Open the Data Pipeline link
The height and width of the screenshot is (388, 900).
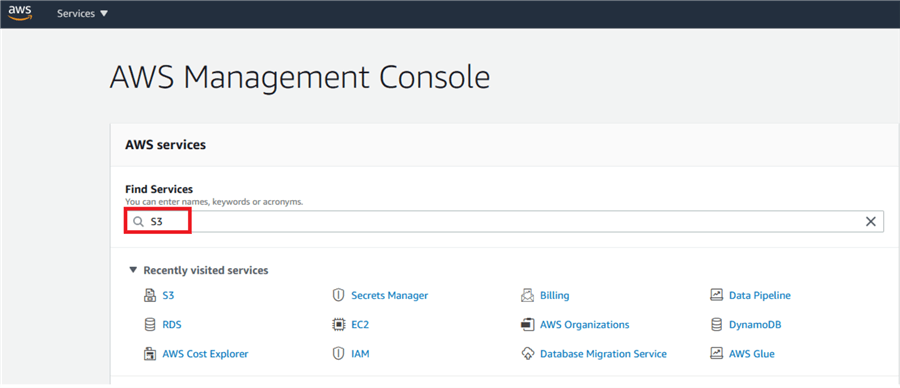pyautogui.click(x=760, y=296)
